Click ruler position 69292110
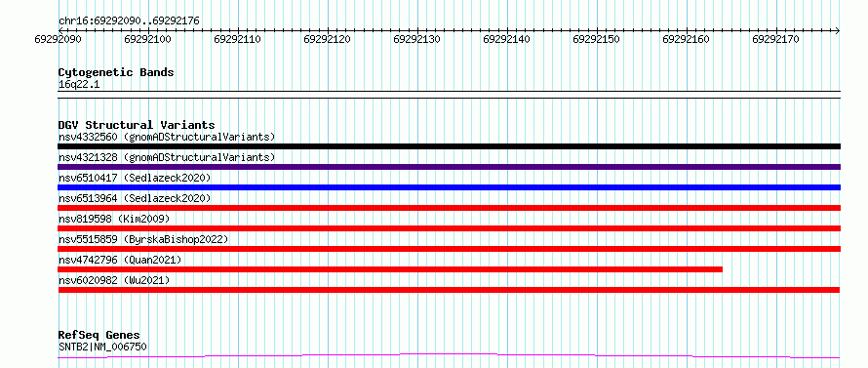The width and height of the screenshot is (868, 368). click(x=238, y=39)
